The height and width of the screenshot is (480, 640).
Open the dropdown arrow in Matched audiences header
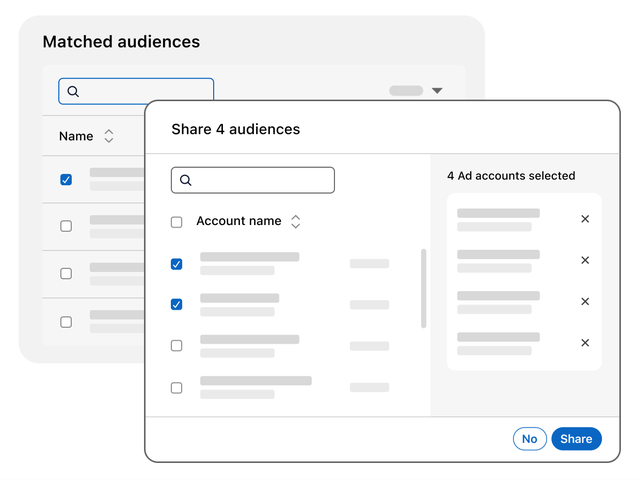tap(437, 91)
